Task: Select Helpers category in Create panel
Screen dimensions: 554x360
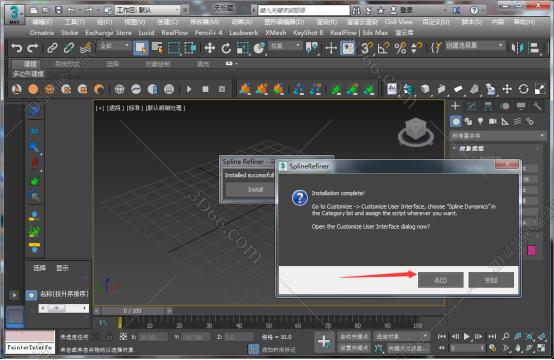Action: point(505,122)
